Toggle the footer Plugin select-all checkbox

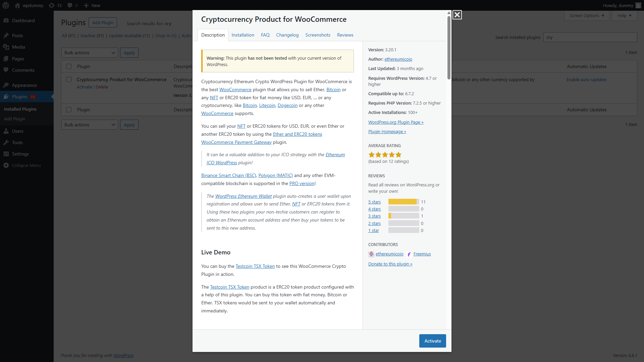click(x=69, y=110)
